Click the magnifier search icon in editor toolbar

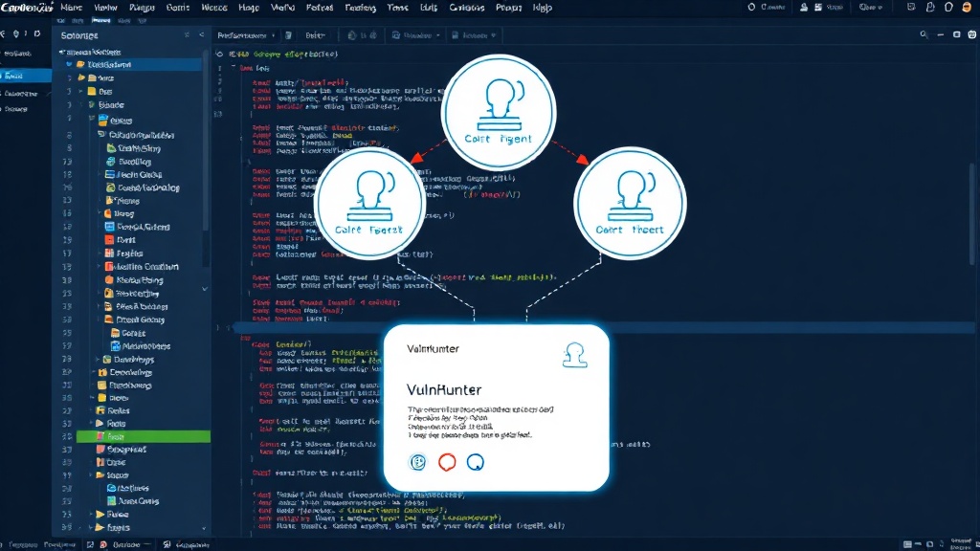(x=924, y=35)
